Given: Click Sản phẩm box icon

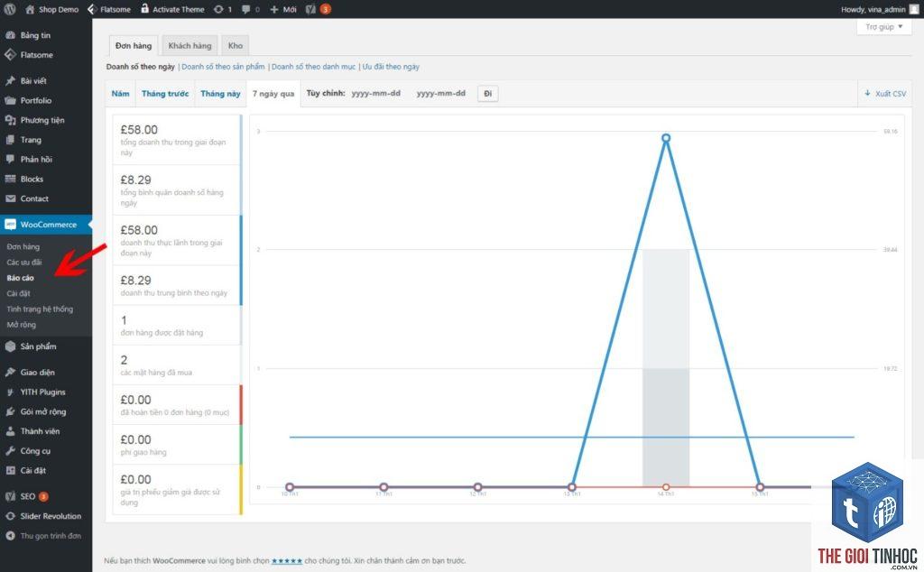Looking at the screenshot, I should [x=10, y=346].
